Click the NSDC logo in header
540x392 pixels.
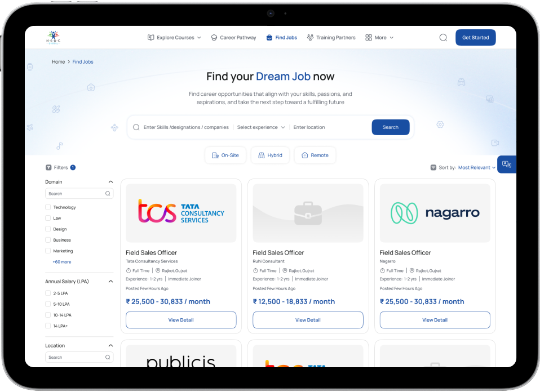[52, 38]
